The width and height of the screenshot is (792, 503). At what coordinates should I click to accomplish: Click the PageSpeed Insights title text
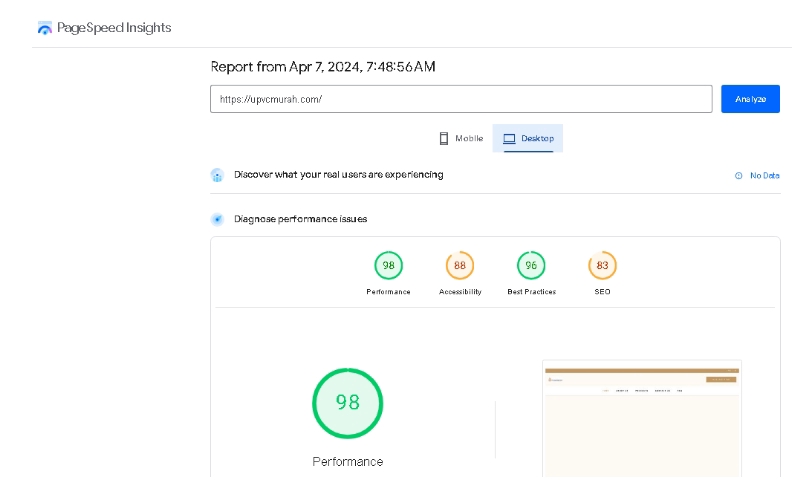pyautogui.click(x=114, y=28)
